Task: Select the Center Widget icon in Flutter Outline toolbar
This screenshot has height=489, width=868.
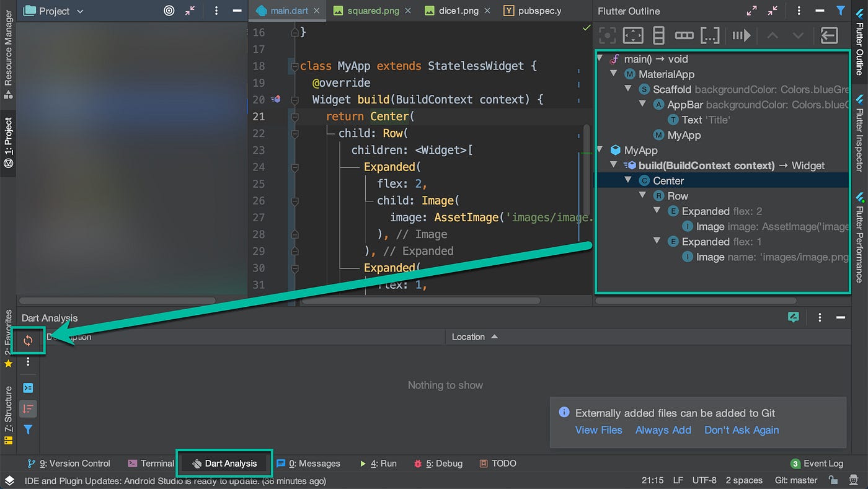Action: pos(606,35)
